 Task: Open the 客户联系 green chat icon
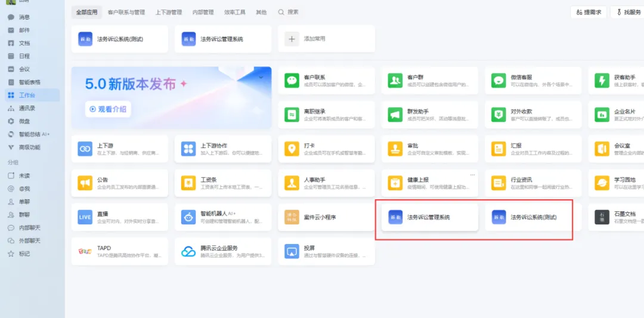point(292,81)
